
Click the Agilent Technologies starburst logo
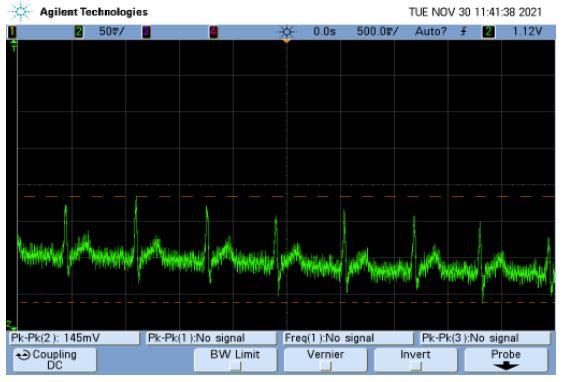click(x=20, y=12)
